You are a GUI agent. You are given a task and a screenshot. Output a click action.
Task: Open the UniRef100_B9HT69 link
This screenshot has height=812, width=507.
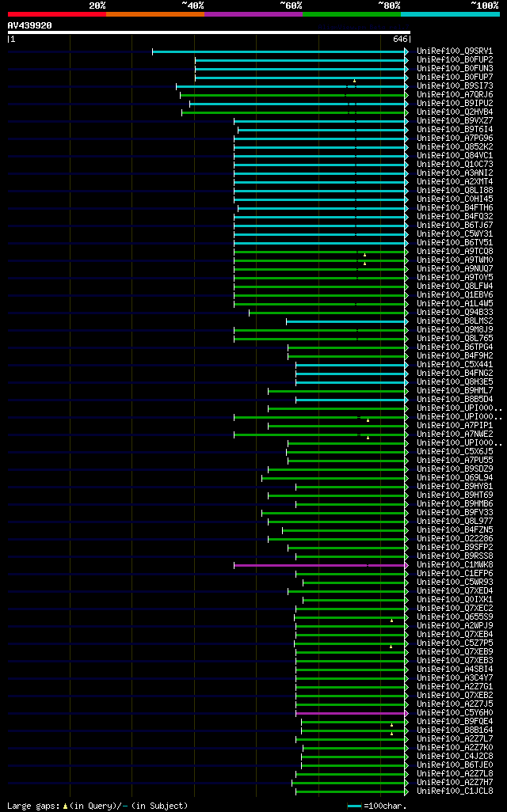point(455,495)
